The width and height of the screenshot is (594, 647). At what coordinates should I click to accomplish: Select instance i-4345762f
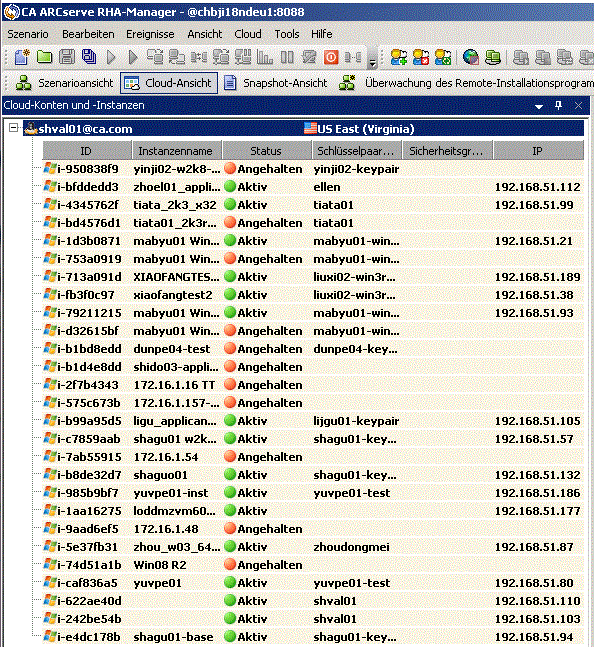[x=88, y=205]
